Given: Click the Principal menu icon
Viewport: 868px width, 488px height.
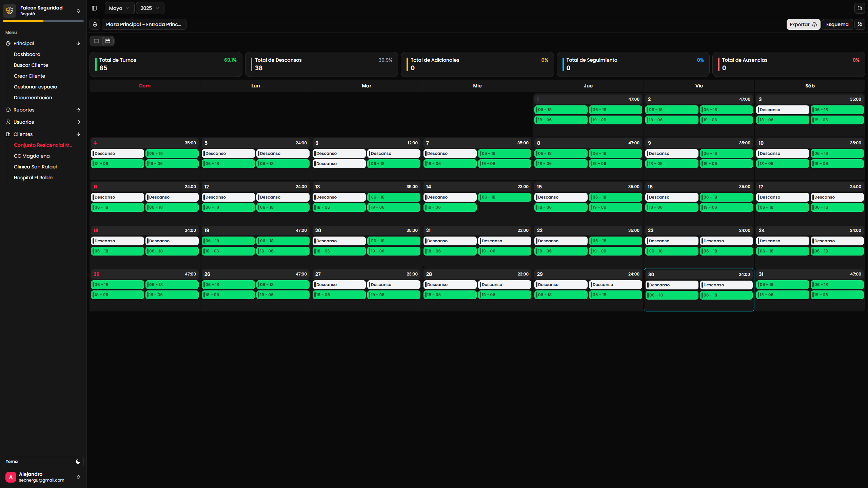Looking at the screenshot, I should point(8,43).
